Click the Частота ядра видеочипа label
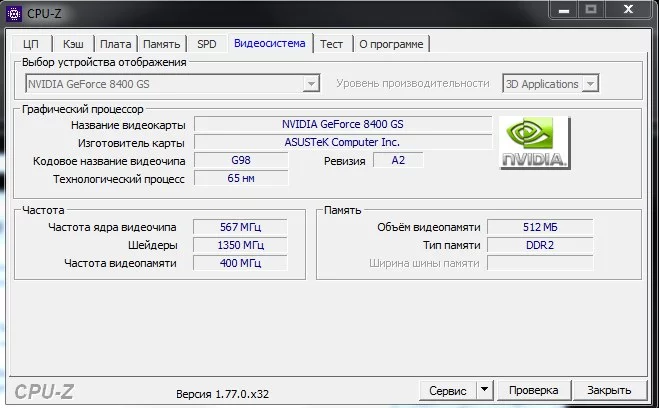This screenshot has height=408, width=659. [112, 227]
